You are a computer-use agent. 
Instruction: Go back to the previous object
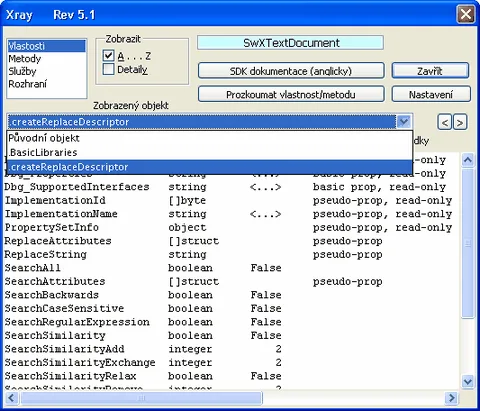[444, 123]
